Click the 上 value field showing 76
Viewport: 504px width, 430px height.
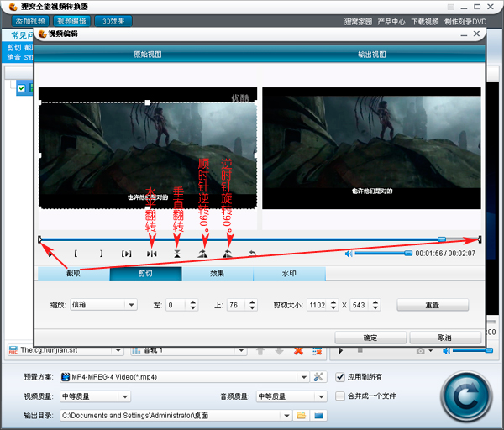tap(236, 305)
